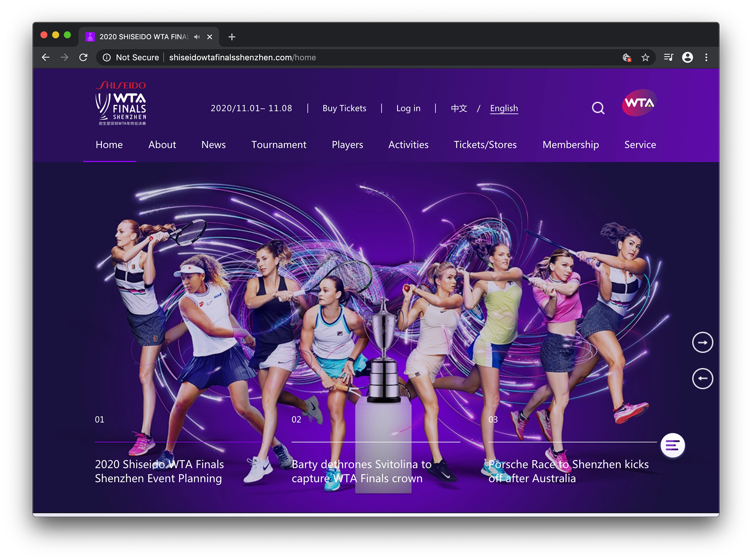752x560 pixels.
Task: Select slide indicator 03
Action: [493, 420]
